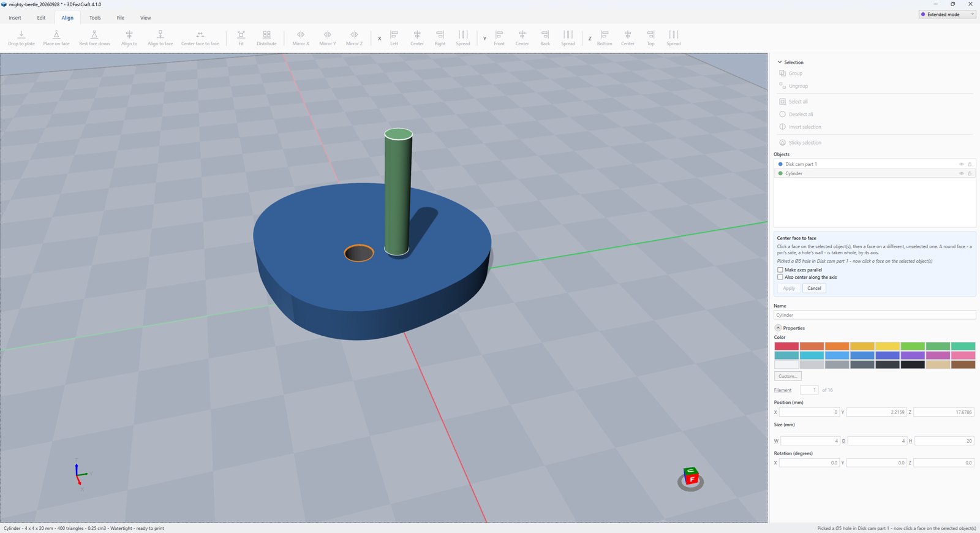The height and width of the screenshot is (533, 980).
Task: Align X Right
Action: tap(440, 38)
